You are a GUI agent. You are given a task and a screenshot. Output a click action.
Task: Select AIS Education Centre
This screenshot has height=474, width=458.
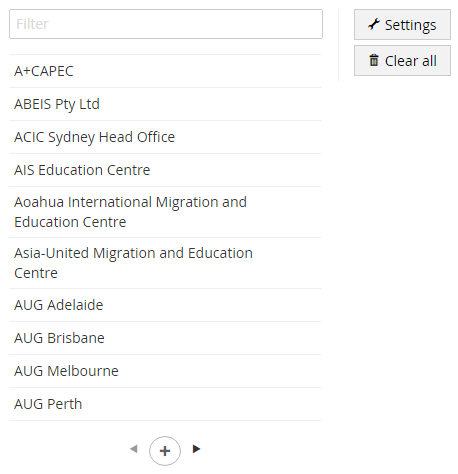tap(165, 170)
